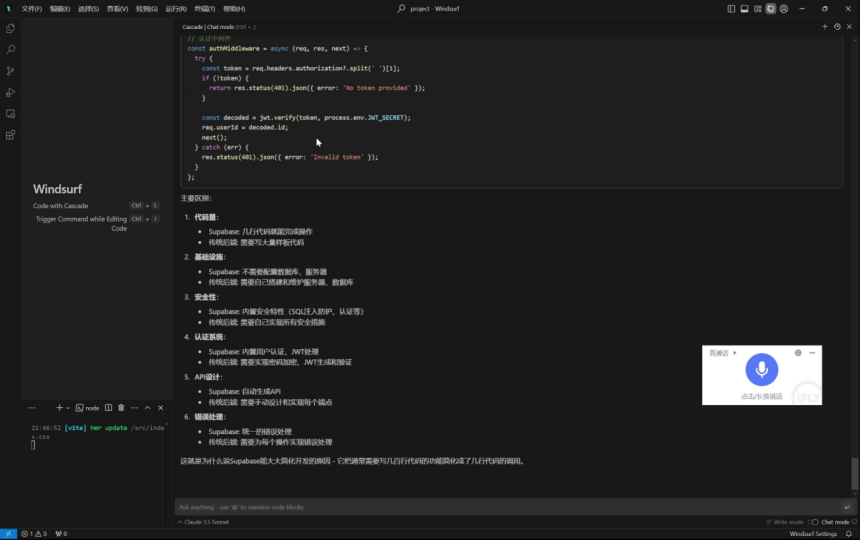The image size is (860, 540).
Task: Open the 文件(F) menu
Action: click(32, 9)
